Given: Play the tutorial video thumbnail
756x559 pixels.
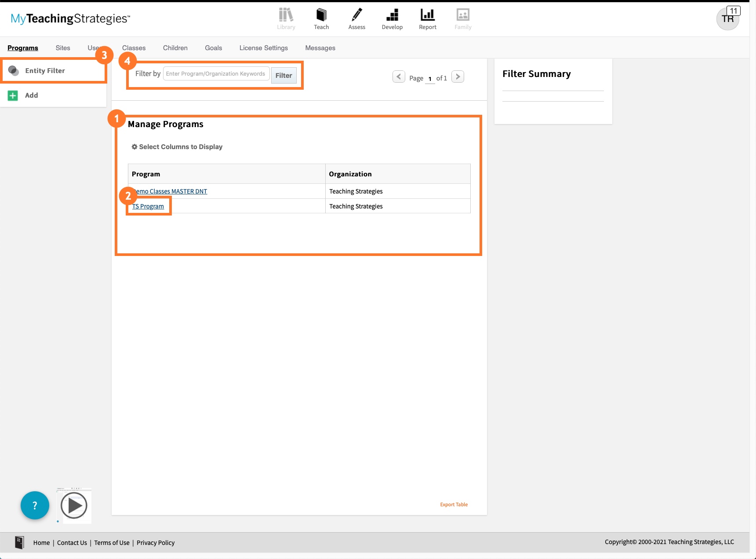Looking at the screenshot, I should coord(73,505).
